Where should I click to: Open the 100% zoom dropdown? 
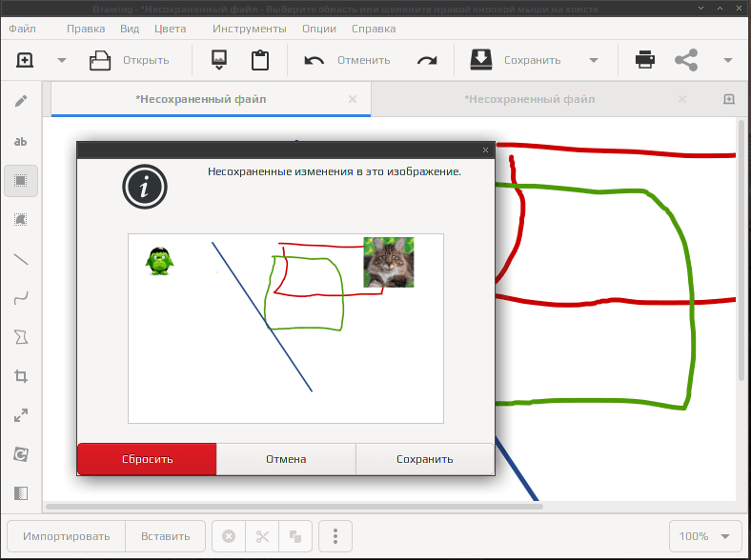704,536
